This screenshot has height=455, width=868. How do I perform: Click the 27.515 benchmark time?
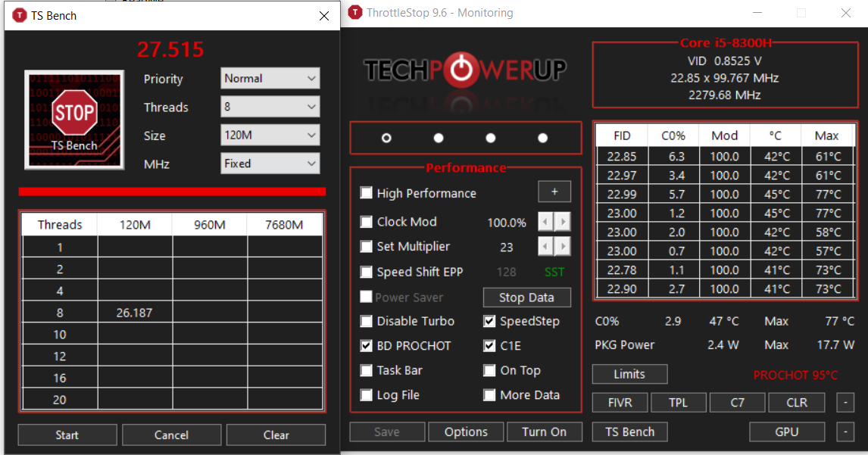[170, 49]
